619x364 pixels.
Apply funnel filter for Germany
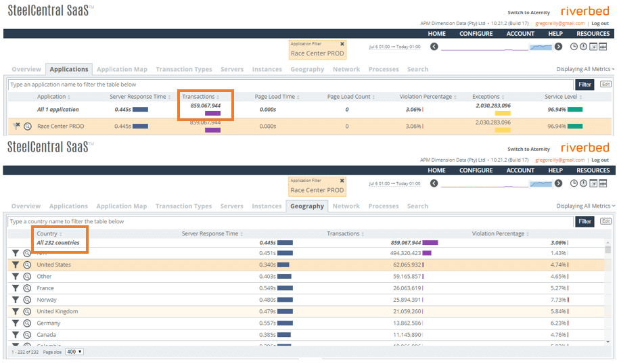click(x=16, y=323)
